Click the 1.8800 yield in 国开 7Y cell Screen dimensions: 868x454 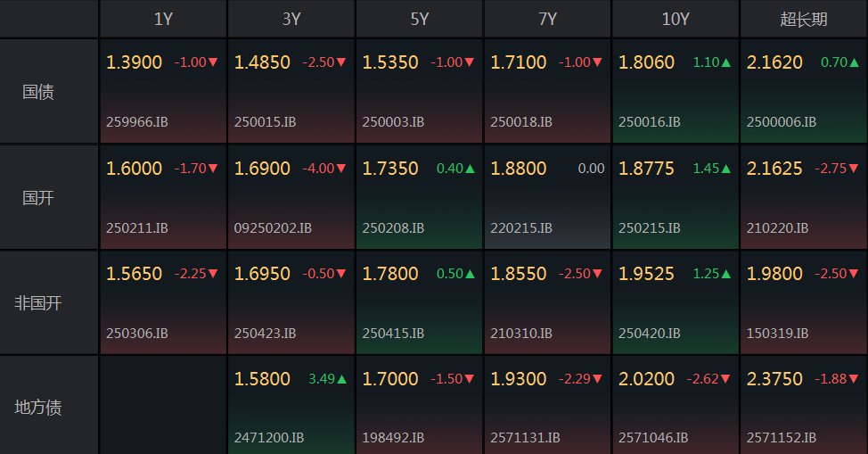coord(519,169)
